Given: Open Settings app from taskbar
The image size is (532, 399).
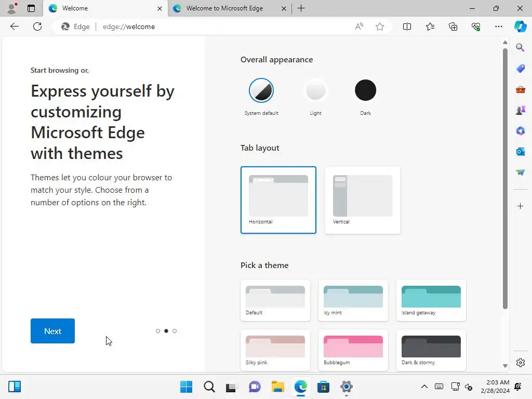Looking at the screenshot, I should point(347,387).
